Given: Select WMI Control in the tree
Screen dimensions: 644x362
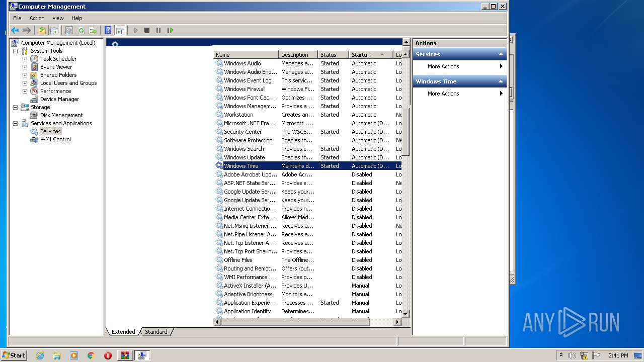Looking at the screenshot, I should (55, 139).
